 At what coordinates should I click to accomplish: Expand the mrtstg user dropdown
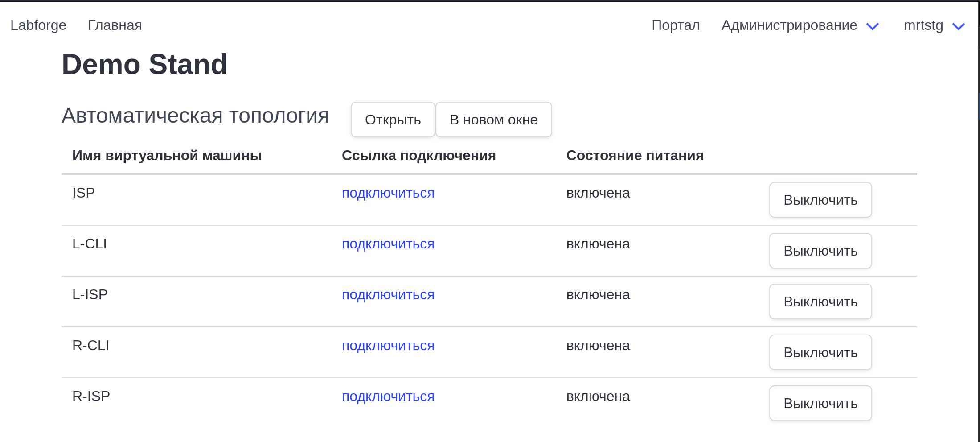pyautogui.click(x=923, y=25)
